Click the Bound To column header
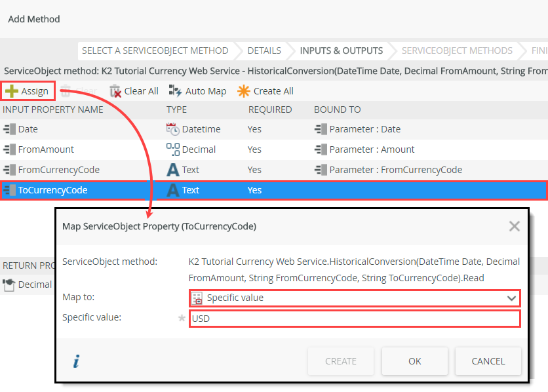Screen dimensions: 548x392 pos(338,109)
